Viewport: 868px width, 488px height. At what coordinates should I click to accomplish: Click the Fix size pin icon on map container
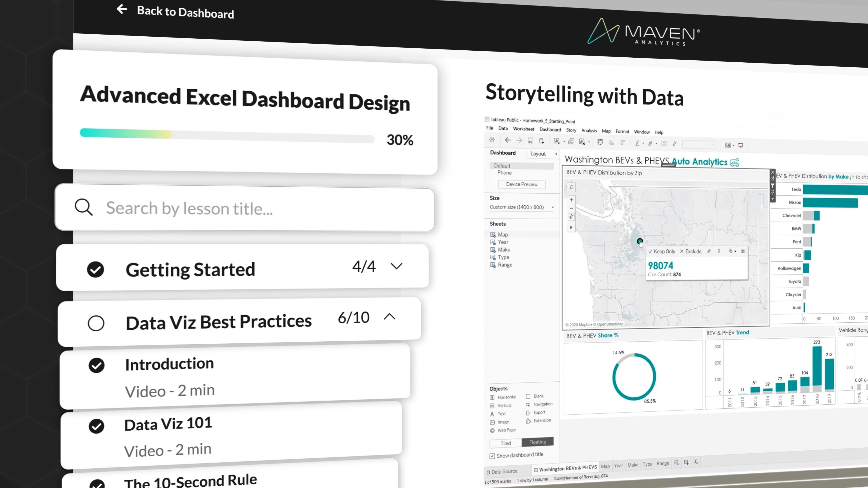772,192
